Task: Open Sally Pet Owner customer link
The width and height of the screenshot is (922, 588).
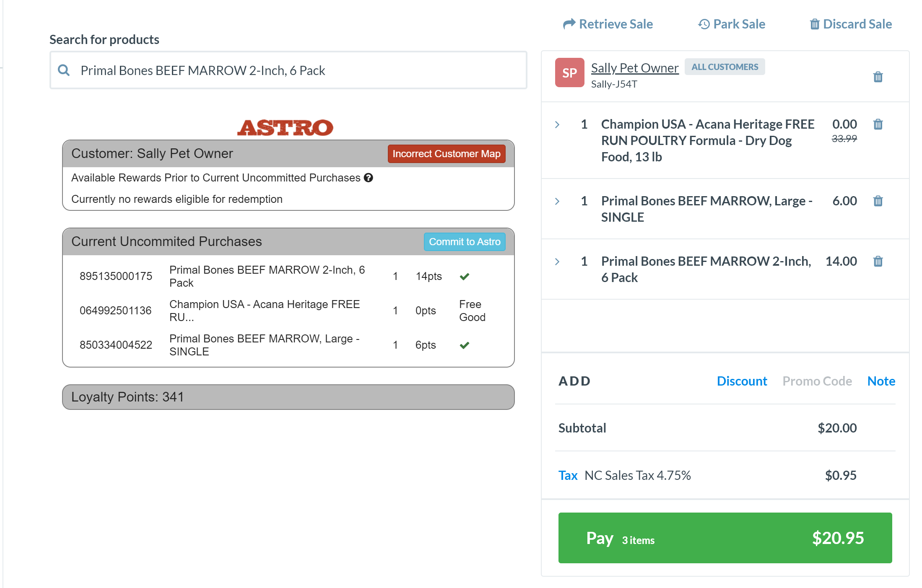Action: (x=634, y=68)
